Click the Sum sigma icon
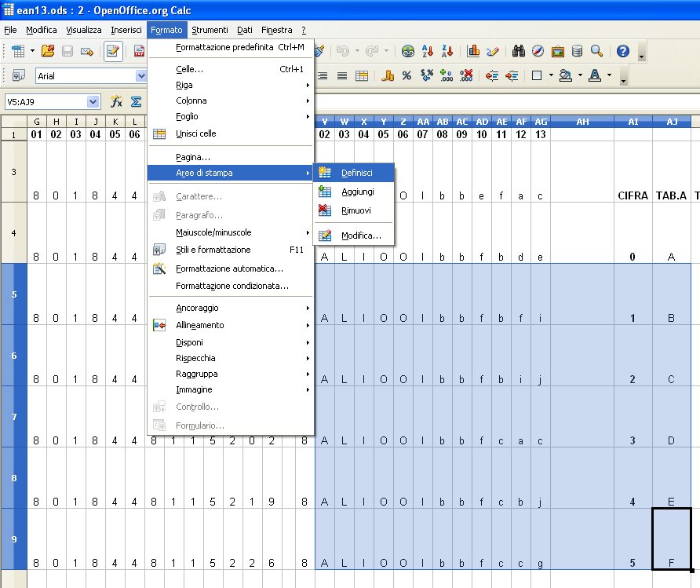700x588 pixels. (137, 102)
